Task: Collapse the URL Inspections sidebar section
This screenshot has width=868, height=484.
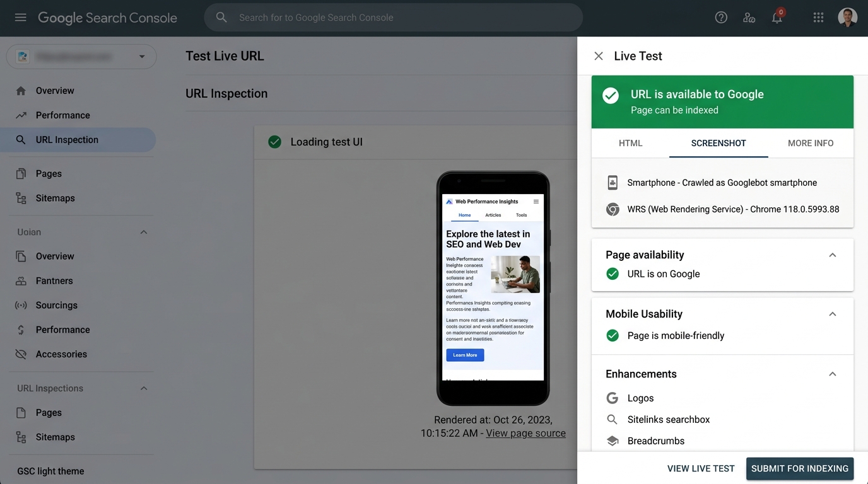Action: [144, 388]
